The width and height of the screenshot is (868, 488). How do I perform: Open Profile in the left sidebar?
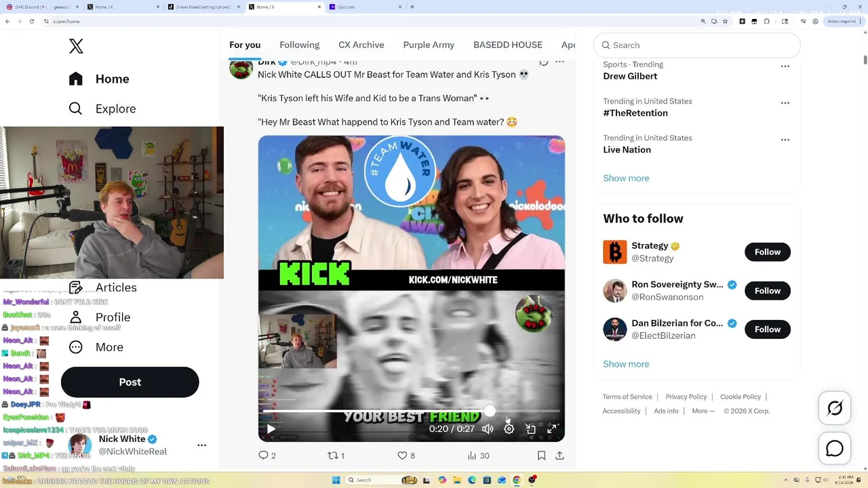tap(100, 317)
